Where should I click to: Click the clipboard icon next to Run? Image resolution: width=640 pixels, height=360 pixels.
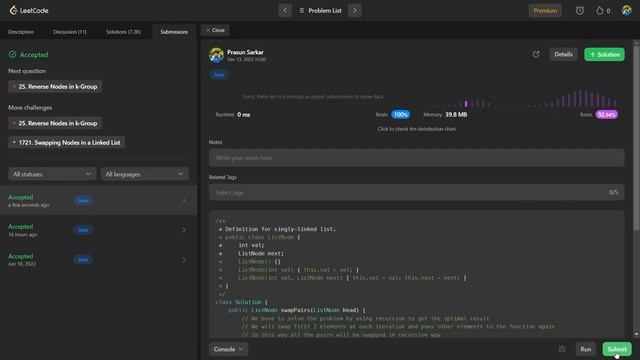[x=562, y=349]
